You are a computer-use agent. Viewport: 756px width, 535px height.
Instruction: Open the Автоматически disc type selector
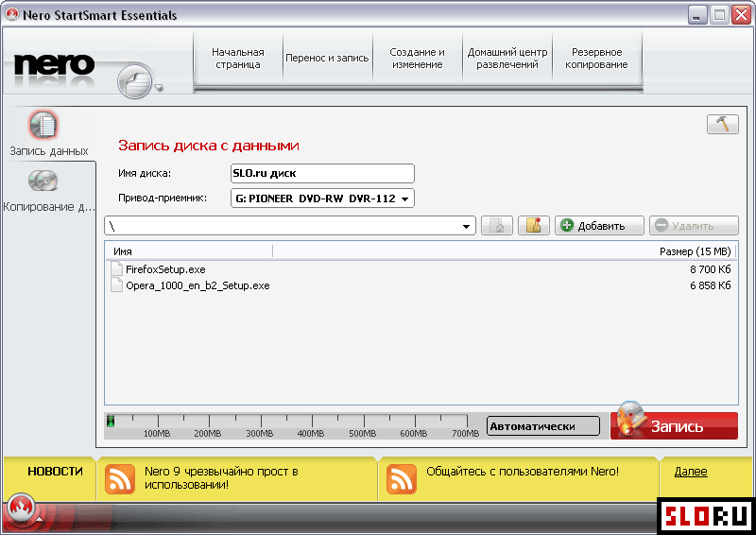pyautogui.click(x=543, y=426)
